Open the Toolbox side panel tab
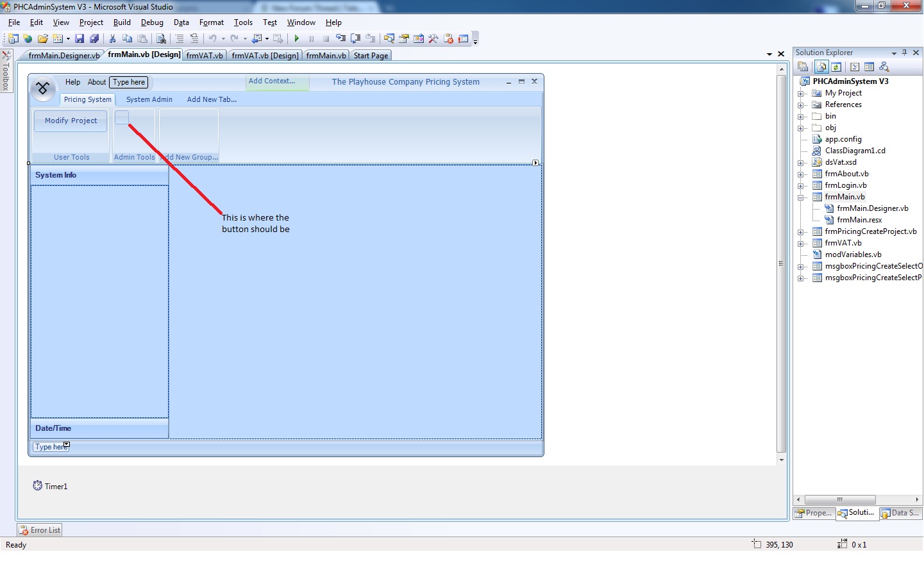 point(6,71)
